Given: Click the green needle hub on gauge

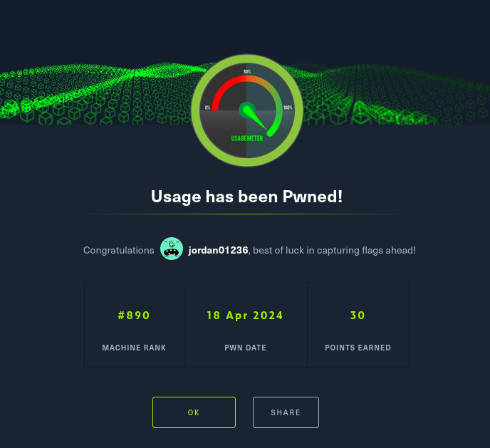Looking at the screenshot, I should (247, 110).
